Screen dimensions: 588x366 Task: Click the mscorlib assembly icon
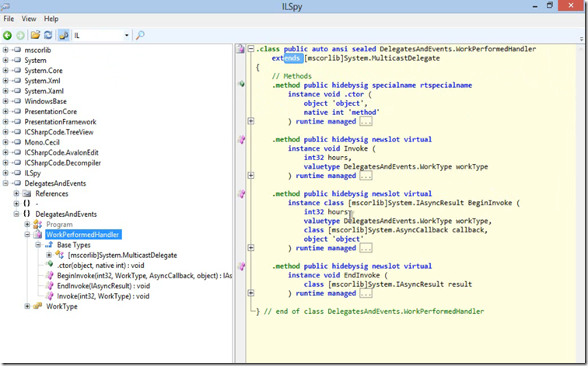[17, 50]
